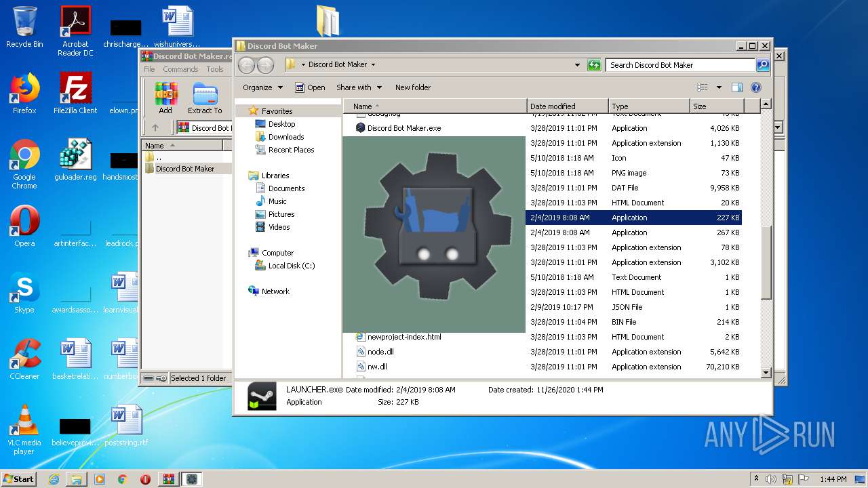The image size is (868, 488).
Task: Open the Start menu
Action: coord(19,479)
